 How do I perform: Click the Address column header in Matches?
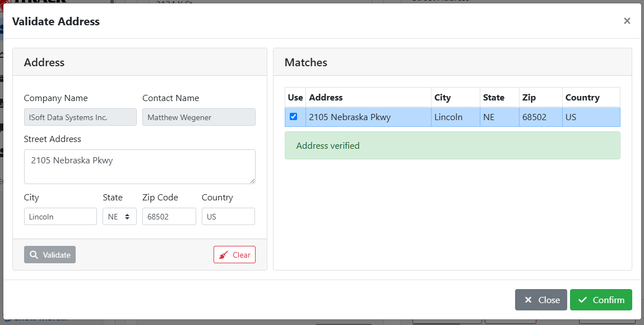coord(326,97)
